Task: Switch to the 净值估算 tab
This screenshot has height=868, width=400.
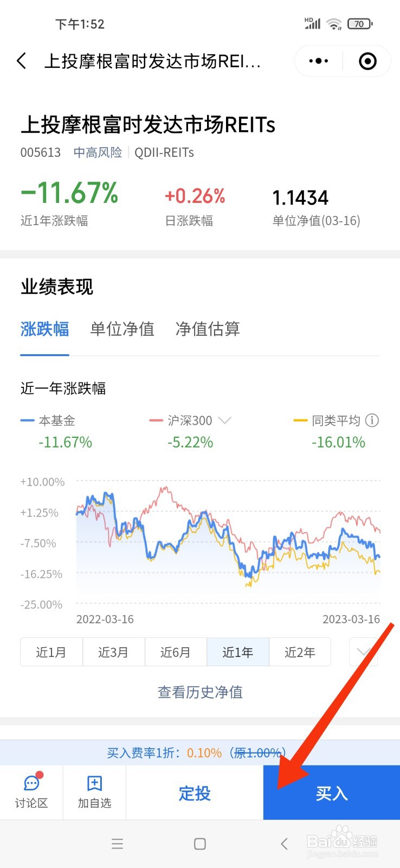Action: pos(208,329)
